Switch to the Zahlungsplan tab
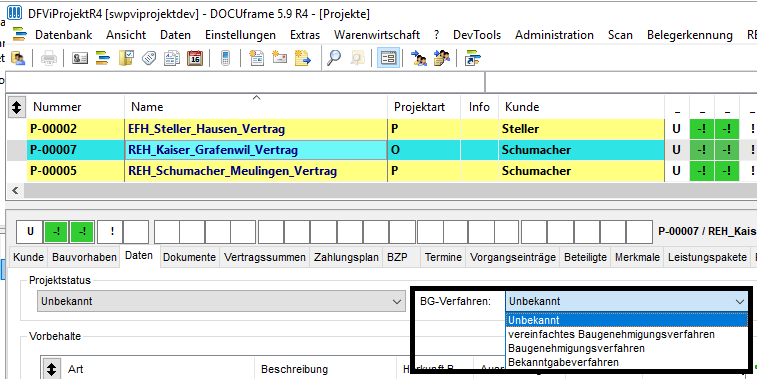The image size is (757, 379). click(x=346, y=257)
